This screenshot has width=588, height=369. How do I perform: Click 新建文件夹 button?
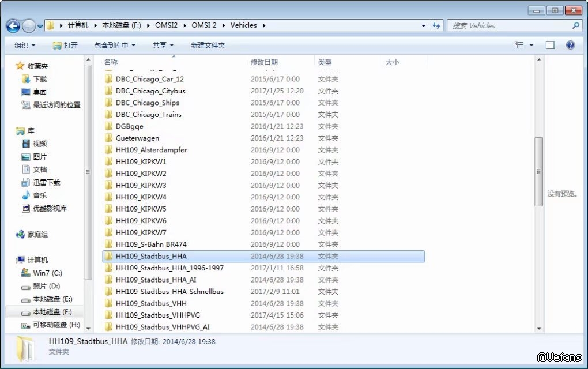(x=208, y=46)
